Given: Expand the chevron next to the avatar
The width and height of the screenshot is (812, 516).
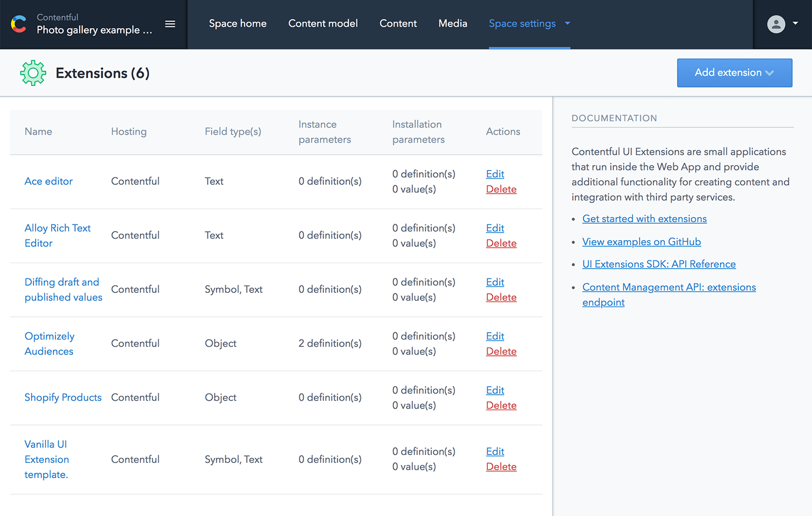Looking at the screenshot, I should coord(795,24).
